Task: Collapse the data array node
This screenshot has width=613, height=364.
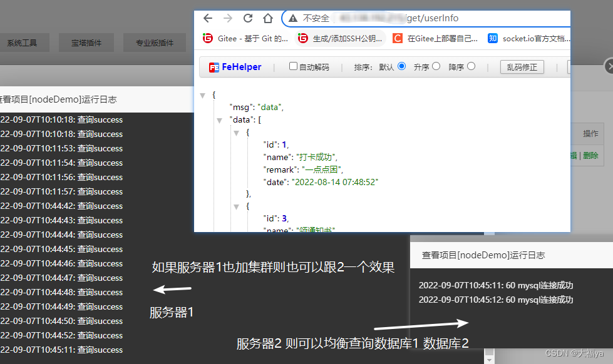Action: 219,119
